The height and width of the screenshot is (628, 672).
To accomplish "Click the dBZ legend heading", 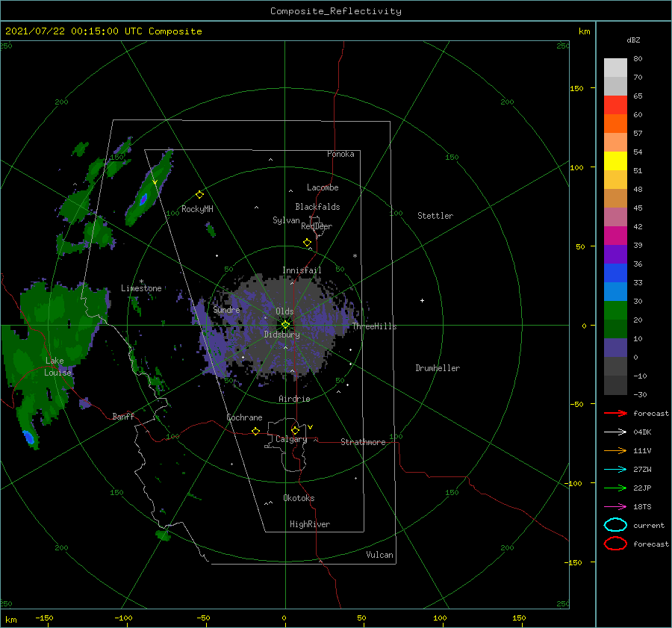I will point(633,40).
